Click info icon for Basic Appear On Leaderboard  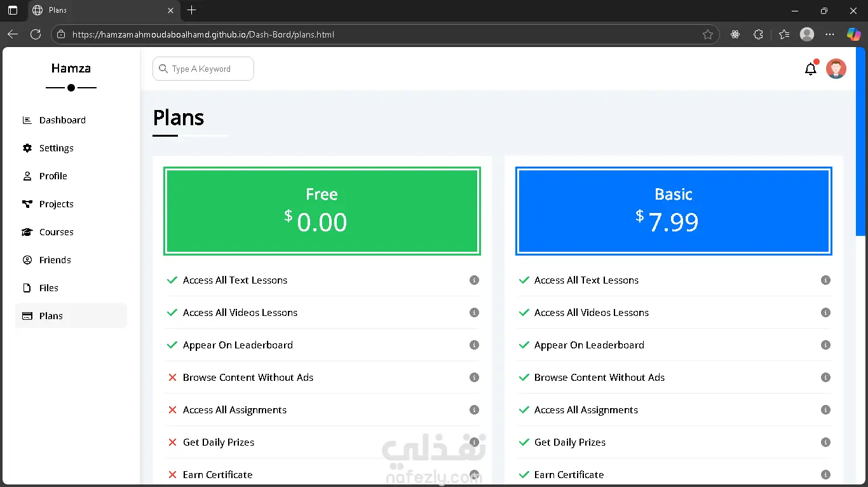pyautogui.click(x=825, y=345)
